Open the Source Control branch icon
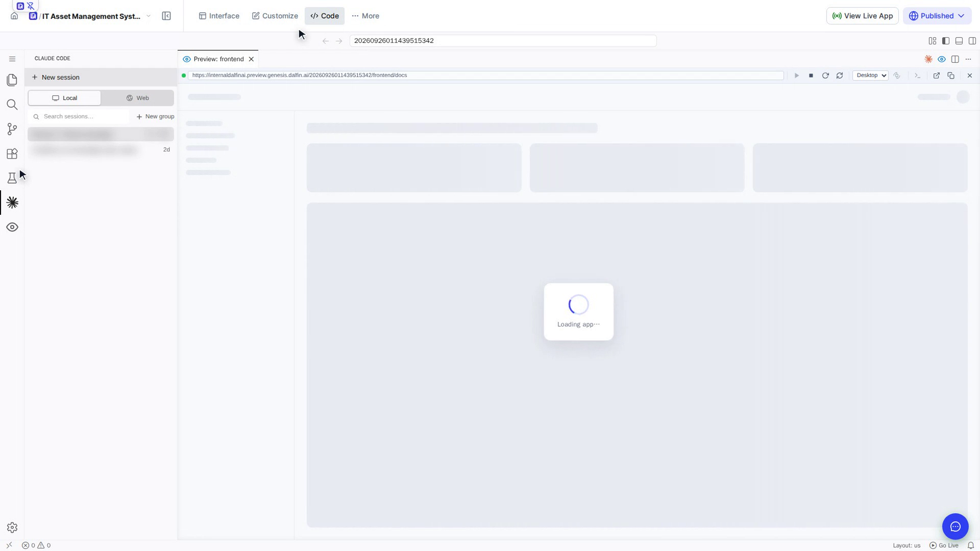 pyautogui.click(x=12, y=129)
